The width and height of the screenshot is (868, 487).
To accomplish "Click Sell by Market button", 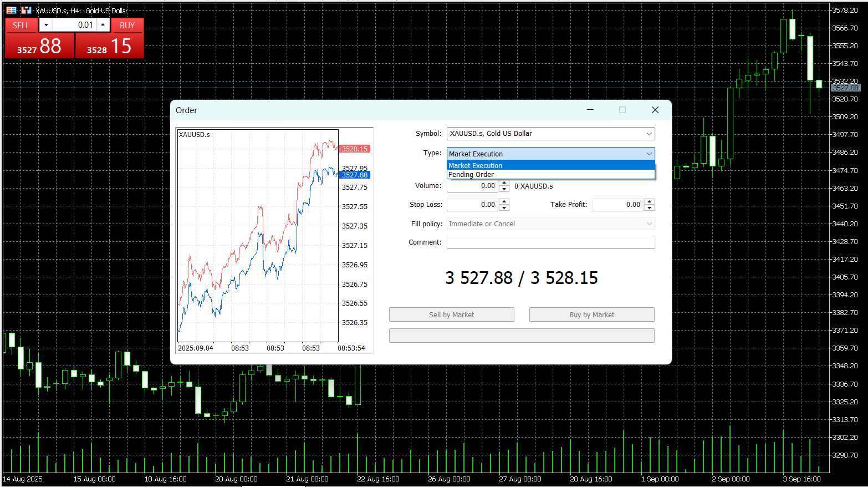I will [452, 314].
